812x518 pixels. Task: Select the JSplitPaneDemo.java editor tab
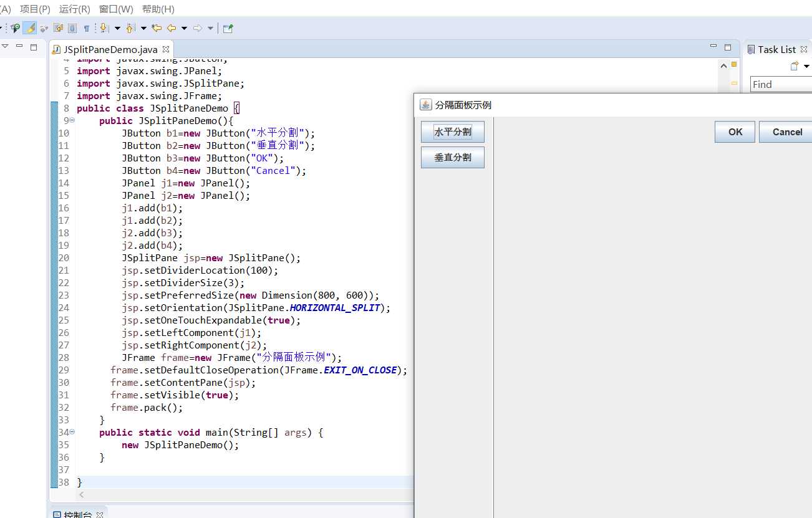click(110, 49)
